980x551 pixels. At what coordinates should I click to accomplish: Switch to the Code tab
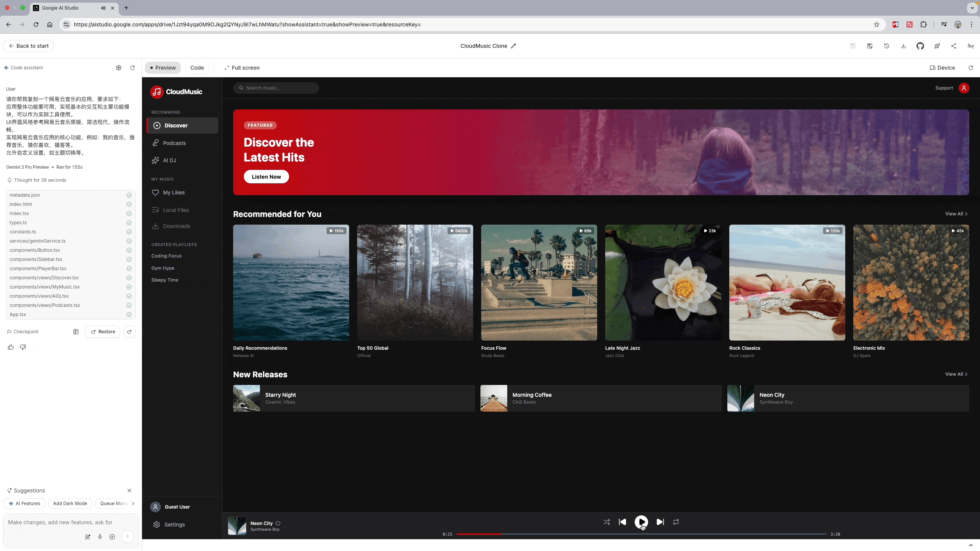tap(197, 68)
